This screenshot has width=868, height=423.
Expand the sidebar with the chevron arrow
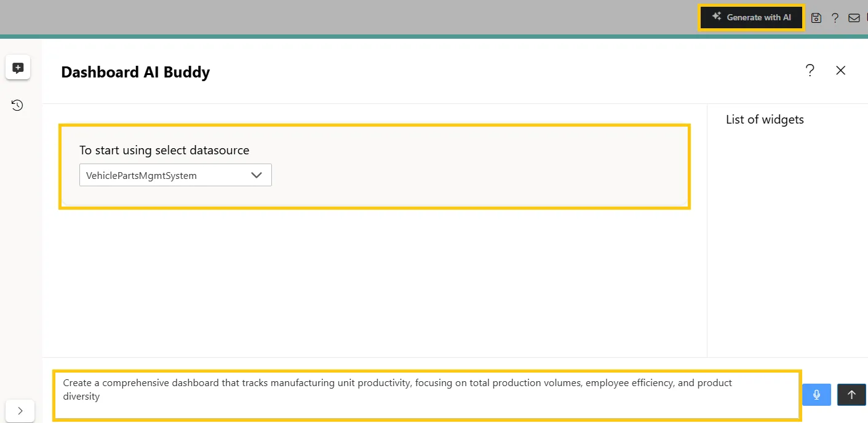[x=20, y=411]
